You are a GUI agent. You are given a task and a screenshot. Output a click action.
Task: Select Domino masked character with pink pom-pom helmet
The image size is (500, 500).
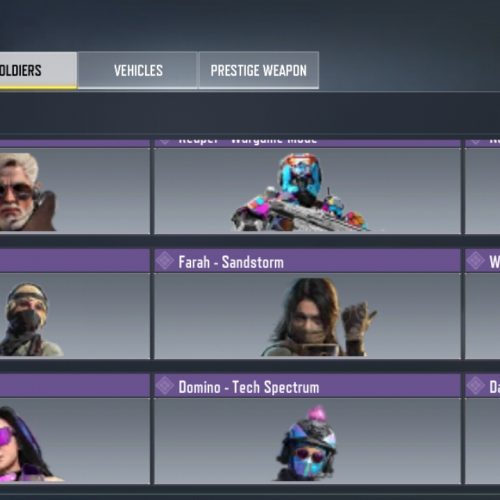307,443
